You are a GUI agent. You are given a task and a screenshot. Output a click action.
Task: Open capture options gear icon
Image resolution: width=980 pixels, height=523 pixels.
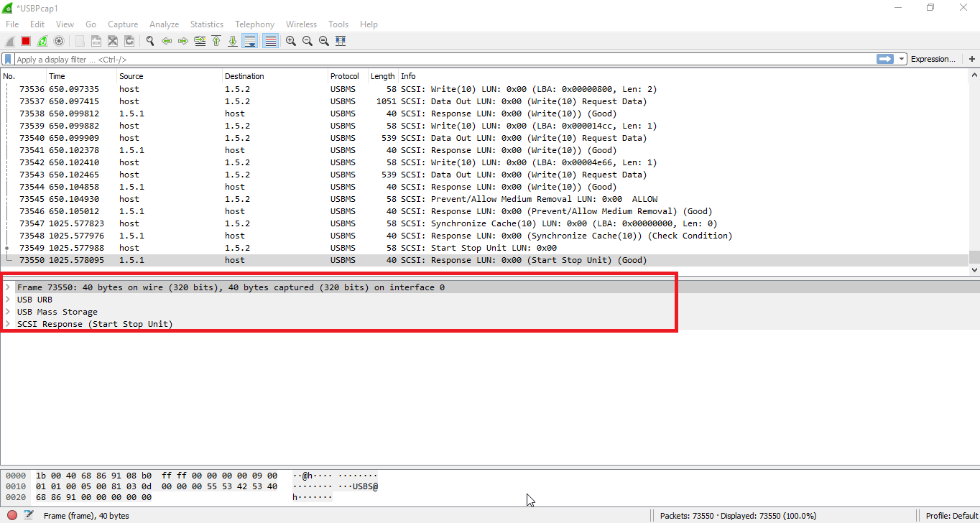point(59,41)
